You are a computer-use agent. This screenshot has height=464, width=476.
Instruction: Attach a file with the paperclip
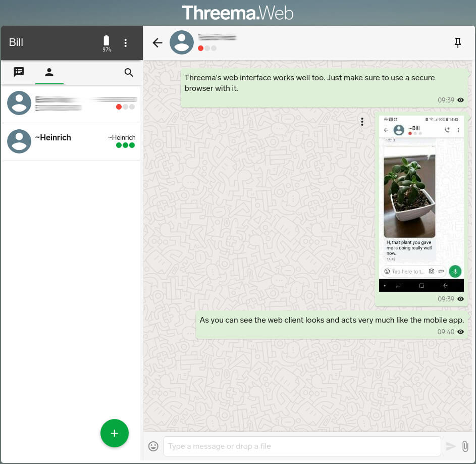(465, 446)
